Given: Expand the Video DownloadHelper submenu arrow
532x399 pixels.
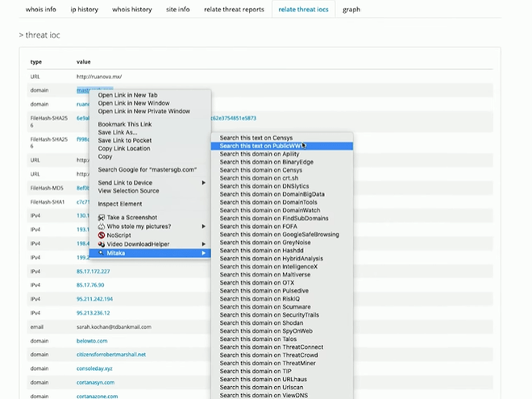Looking at the screenshot, I should [204, 244].
